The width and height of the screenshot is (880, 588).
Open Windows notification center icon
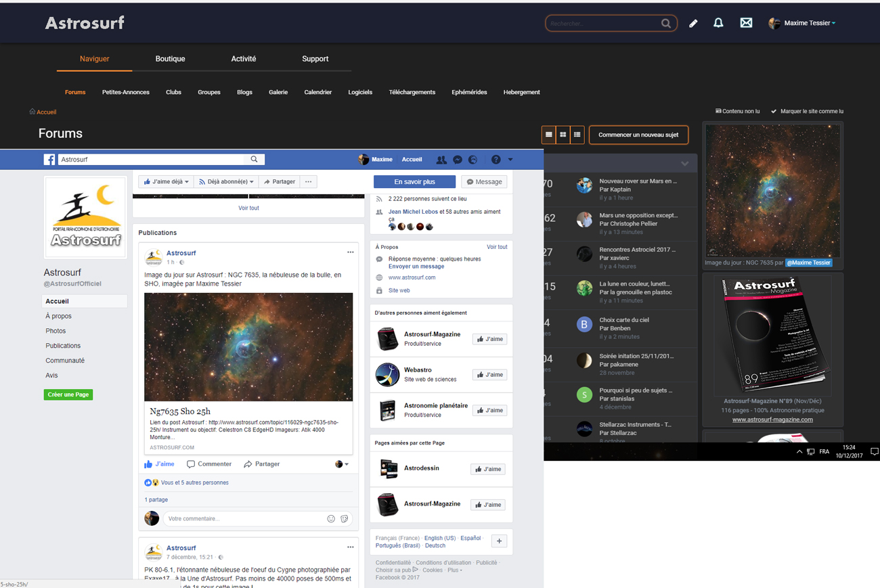click(x=874, y=451)
